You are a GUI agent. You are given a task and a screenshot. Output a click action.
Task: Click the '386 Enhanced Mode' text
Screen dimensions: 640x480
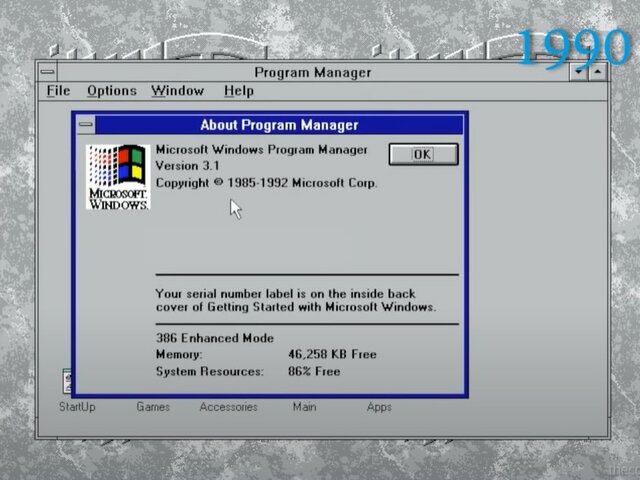coord(215,338)
